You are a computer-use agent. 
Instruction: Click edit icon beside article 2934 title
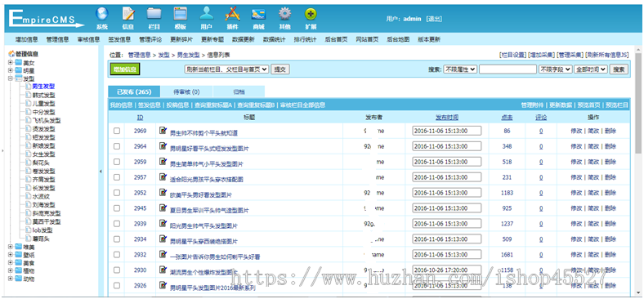[x=163, y=239]
